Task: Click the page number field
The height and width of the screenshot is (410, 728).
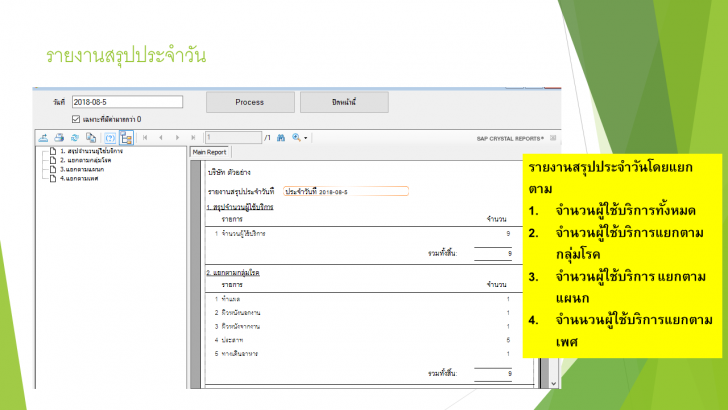Action: [234, 137]
